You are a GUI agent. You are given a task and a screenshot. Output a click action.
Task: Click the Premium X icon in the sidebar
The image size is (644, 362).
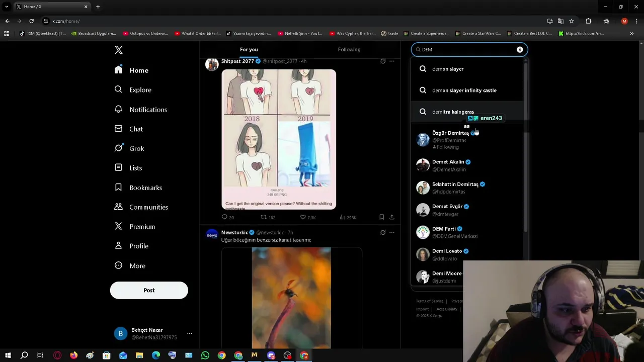coord(118,226)
